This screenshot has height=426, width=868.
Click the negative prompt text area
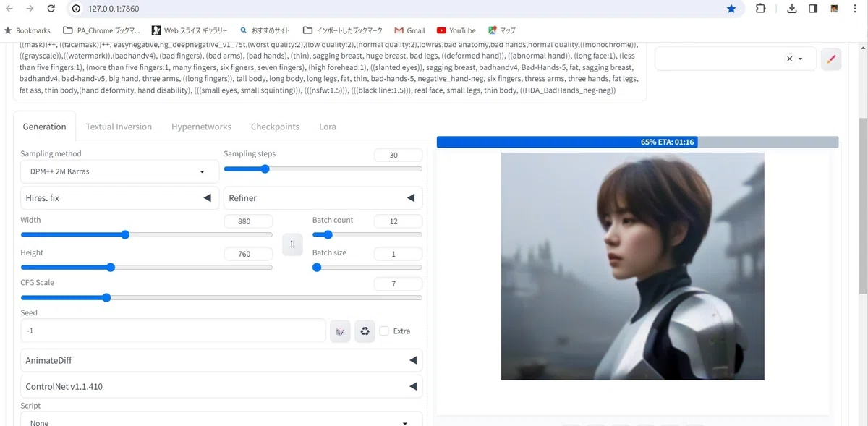[x=330, y=69]
